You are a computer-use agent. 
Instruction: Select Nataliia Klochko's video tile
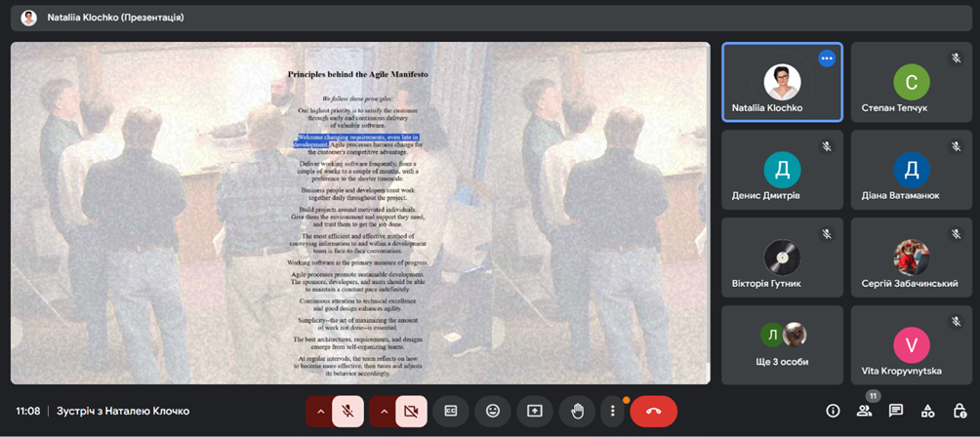pyautogui.click(x=782, y=82)
